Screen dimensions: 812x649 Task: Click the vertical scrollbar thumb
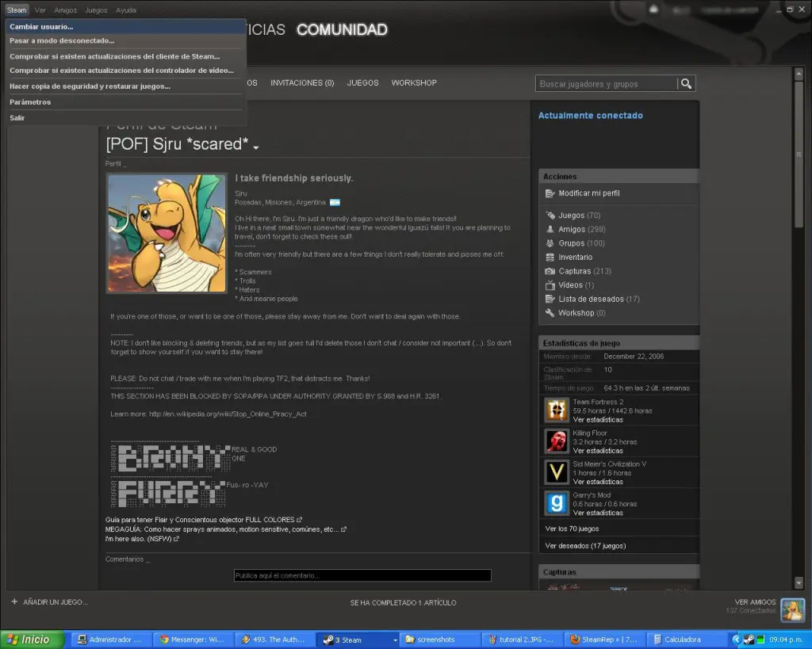tap(799, 153)
